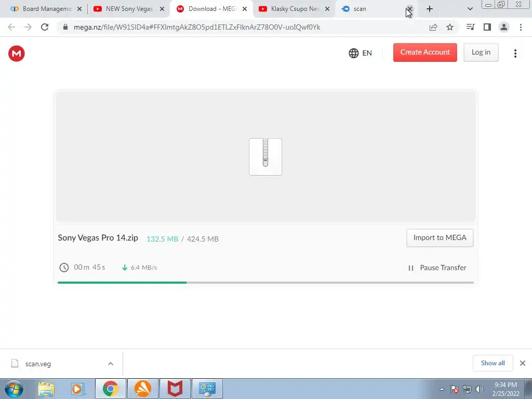
Task: Open media controls icon
Action: (x=471, y=27)
